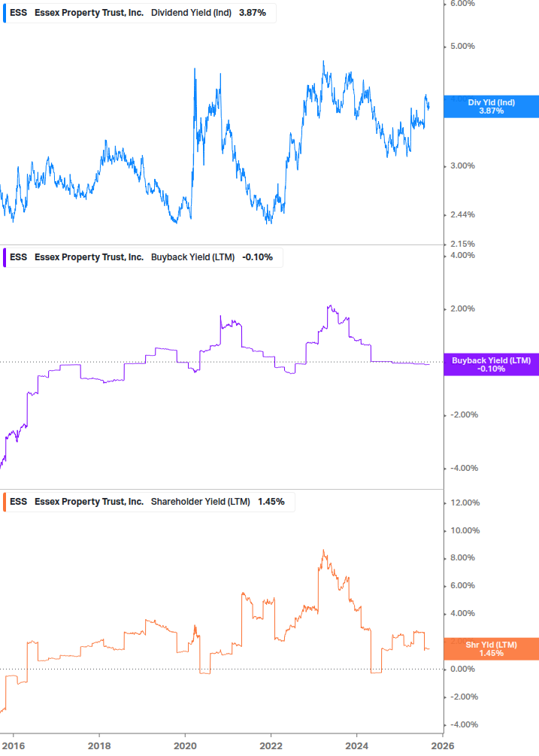Click the Shareholder Yield (LTM) legend label

(201, 502)
